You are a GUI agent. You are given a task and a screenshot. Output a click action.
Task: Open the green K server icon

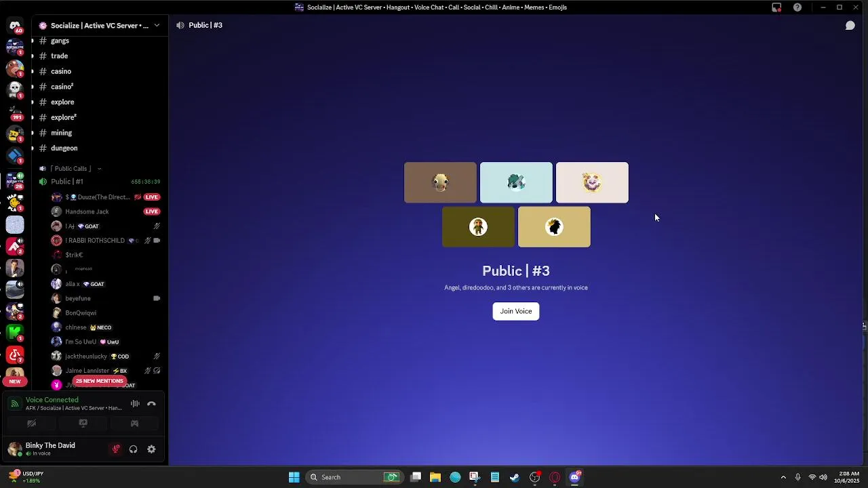pos(15,332)
